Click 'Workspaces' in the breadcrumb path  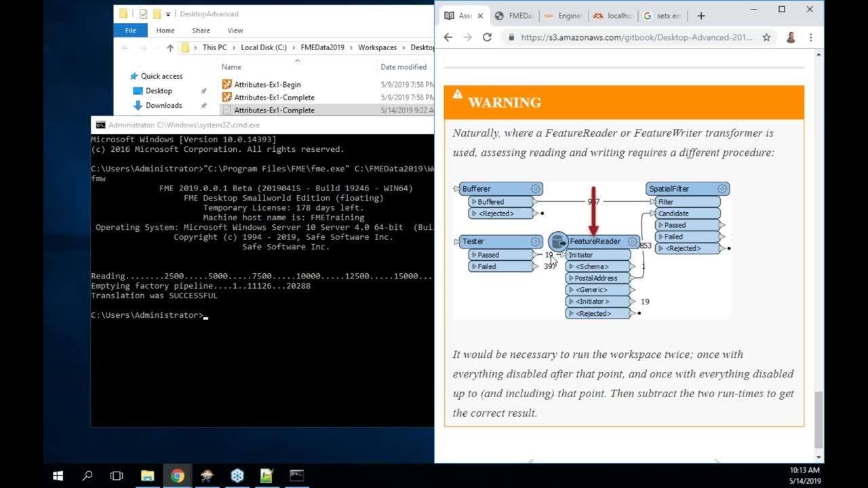[x=377, y=47]
